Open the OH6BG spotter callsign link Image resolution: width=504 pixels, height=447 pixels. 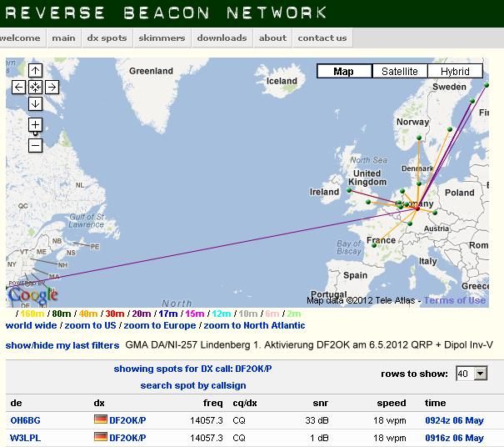[25, 420]
